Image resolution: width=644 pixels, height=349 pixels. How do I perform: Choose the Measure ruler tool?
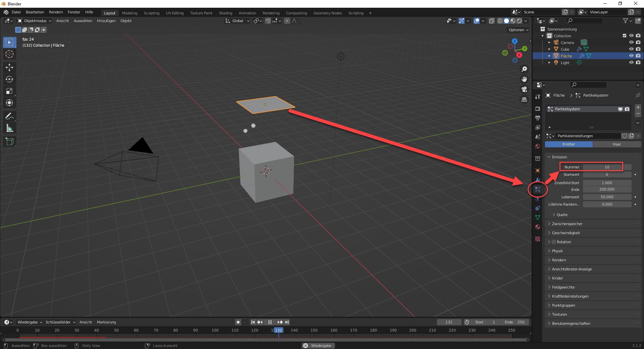(9, 128)
